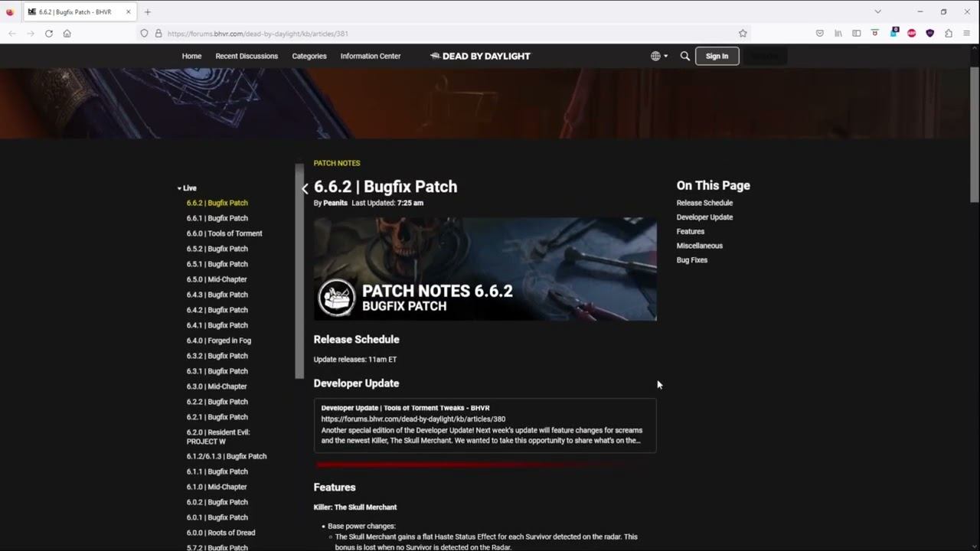The height and width of the screenshot is (551, 980).
Task: Select 6.3.1 | Bugfix Patch in sidebar
Action: (217, 371)
